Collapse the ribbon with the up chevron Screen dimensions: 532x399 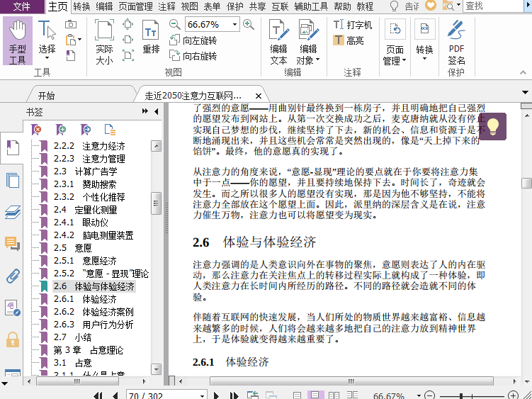pyautogui.click(x=523, y=72)
